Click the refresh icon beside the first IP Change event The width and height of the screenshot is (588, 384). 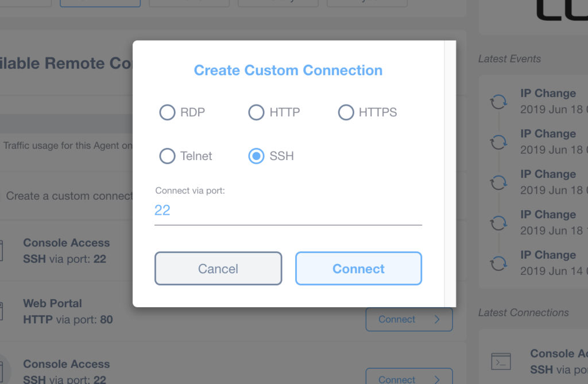[x=499, y=101]
